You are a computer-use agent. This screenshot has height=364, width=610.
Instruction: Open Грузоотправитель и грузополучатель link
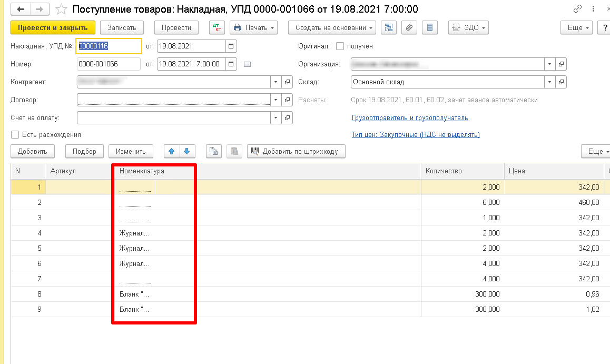pos(410,118)
